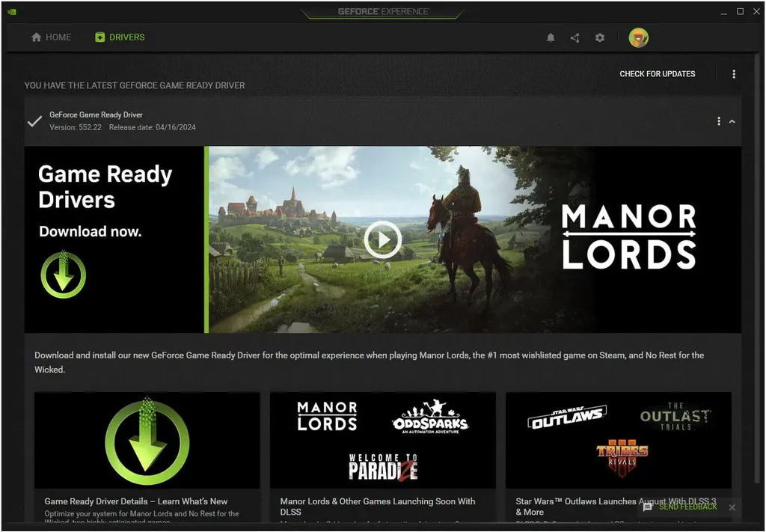Click the Tribes 3 Rivals logo
Screen dimensions: 766x532
pyautogui.click(x=622, y=457)
